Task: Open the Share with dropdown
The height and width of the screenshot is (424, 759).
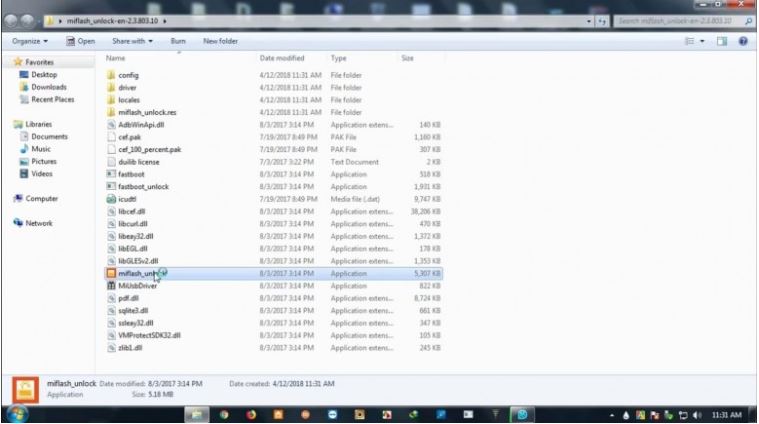Action: (x=133, y=41)
